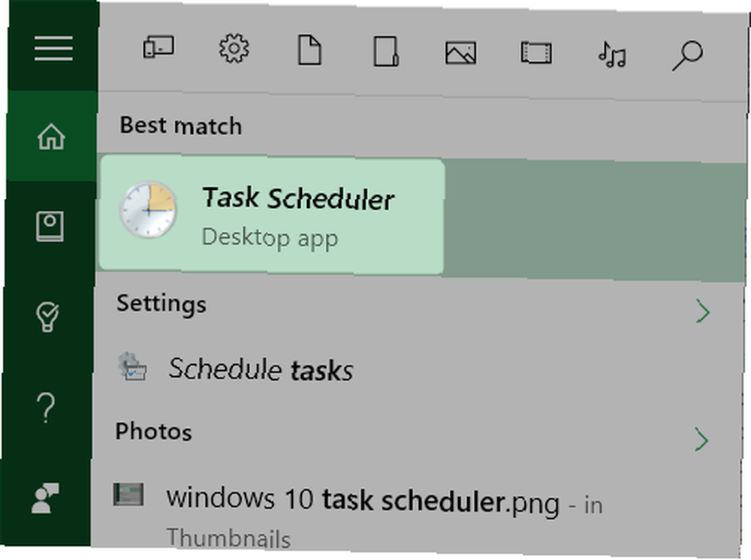Click the question mark help icon

pos(46,408)
